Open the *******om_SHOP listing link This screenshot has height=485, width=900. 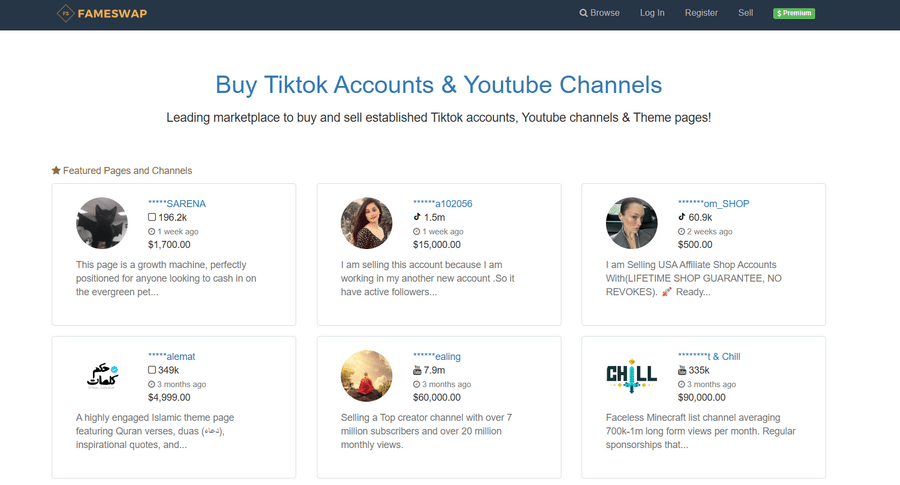click(713, 204)
